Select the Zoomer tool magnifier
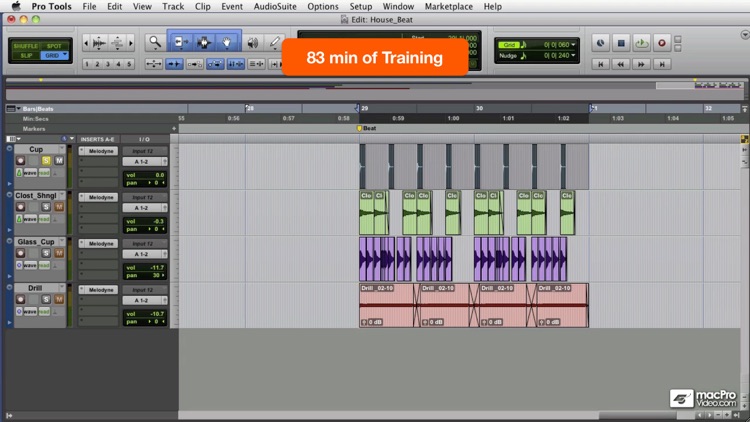This screenshot has height=422, width=750. click(155, 43)
